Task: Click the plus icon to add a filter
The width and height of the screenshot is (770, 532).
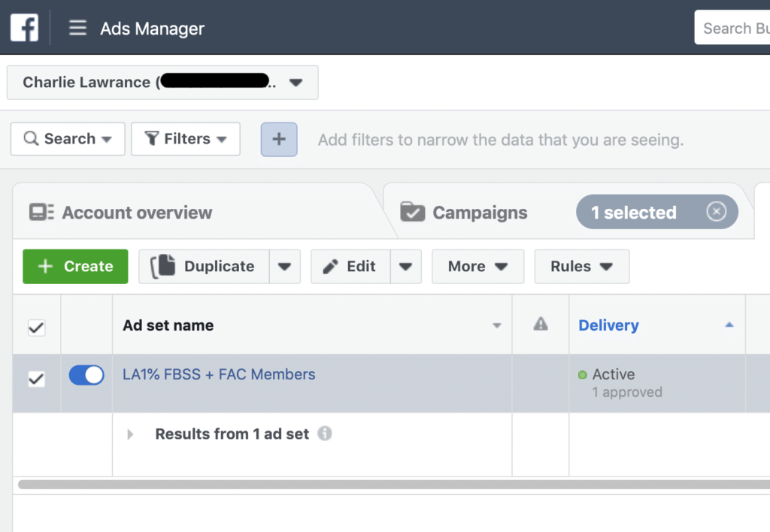Action: click(279, 139)
